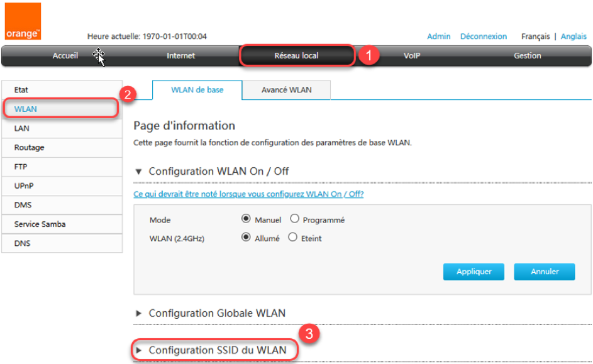Click the Orange logo icon
Viewport: 593px width, 364px height.
[23, 21]
